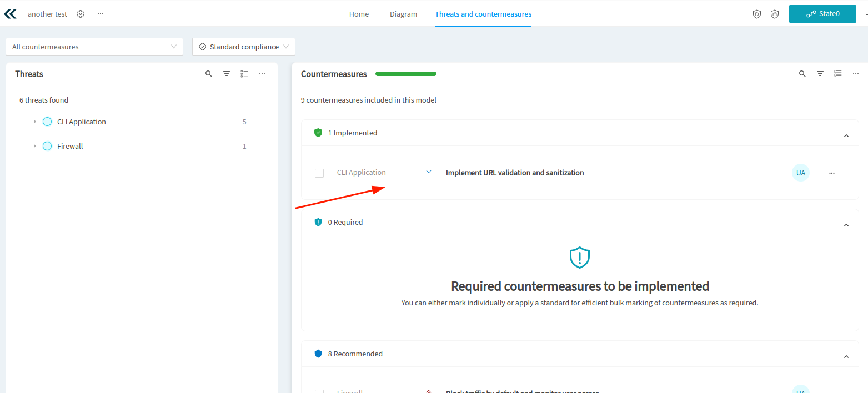This screenshot has height=393, width=868.
Task: Tick the checkbox for Implement URL validation row
Action: tap(319, 173)
